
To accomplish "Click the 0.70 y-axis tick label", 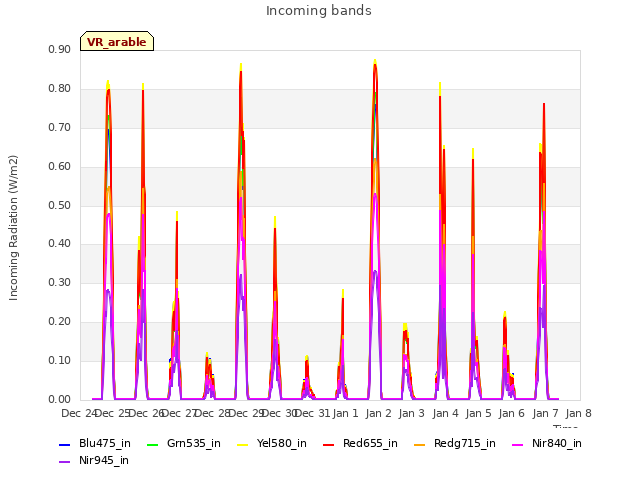I will tap(60, 127).
